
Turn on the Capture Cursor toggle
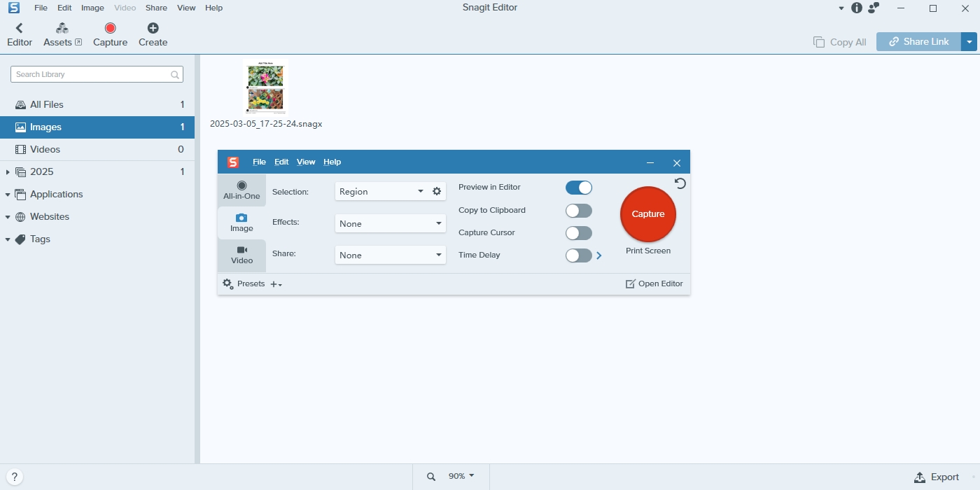coord(578,233)
